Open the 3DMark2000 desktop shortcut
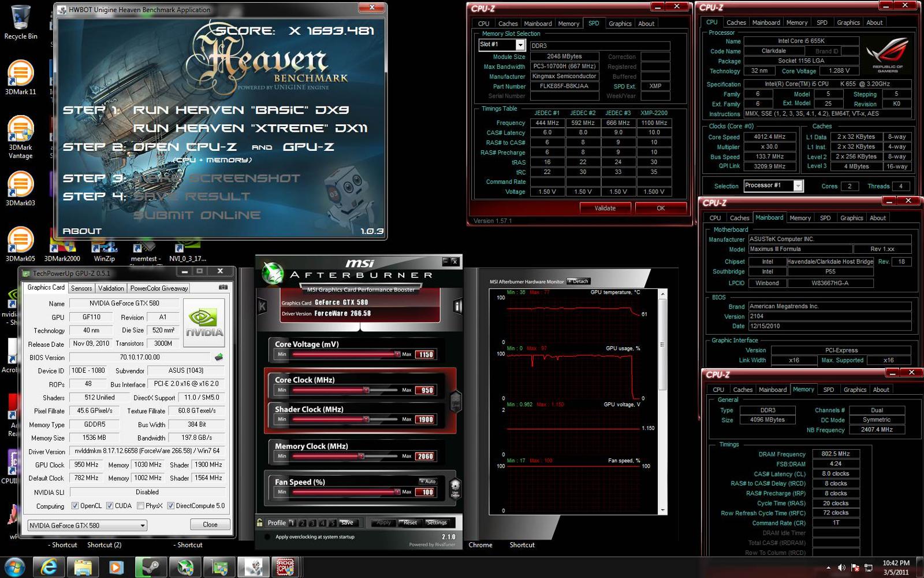This screenshot has height=578, width=924. tap(62, 252)
